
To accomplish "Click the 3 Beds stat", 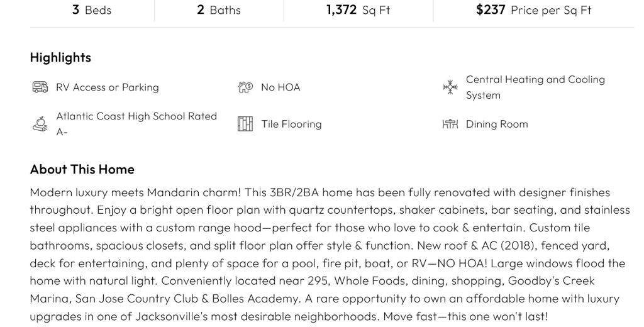I will click(x=92, y=10).
